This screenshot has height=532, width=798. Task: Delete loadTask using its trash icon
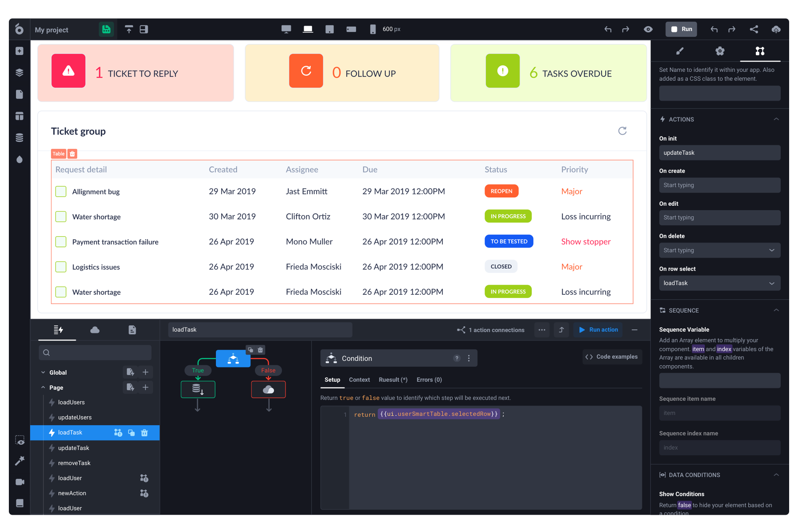point(145,433)
